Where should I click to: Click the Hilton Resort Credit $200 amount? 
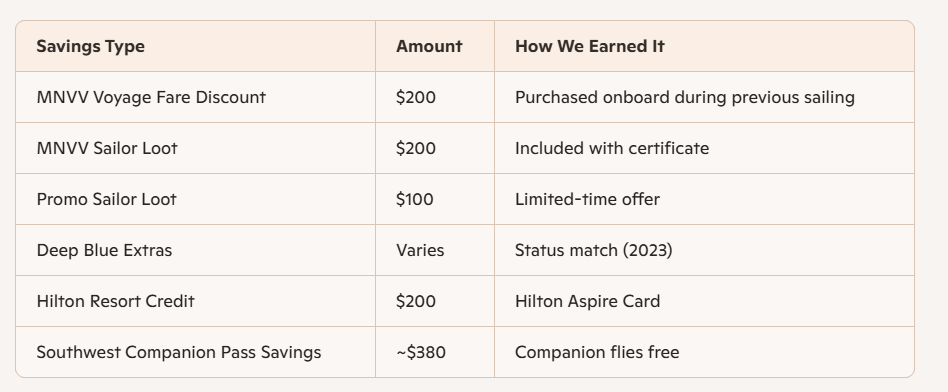coord(416,301)
